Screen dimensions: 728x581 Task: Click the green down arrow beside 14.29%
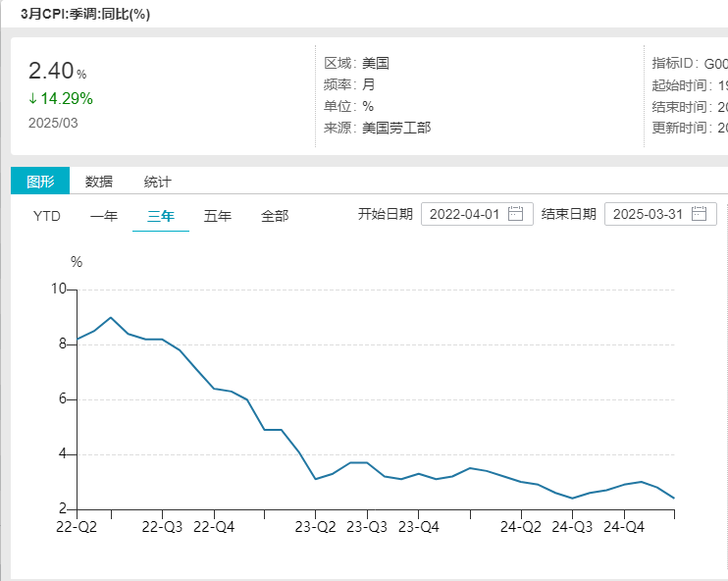click(x=32, y=98)
